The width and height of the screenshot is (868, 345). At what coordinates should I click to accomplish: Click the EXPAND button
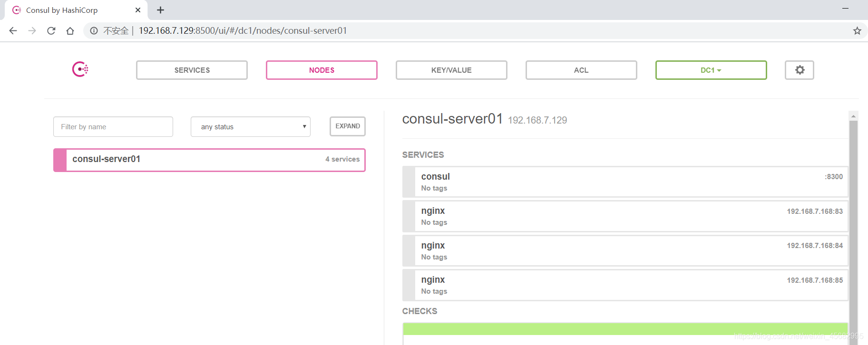348,126
